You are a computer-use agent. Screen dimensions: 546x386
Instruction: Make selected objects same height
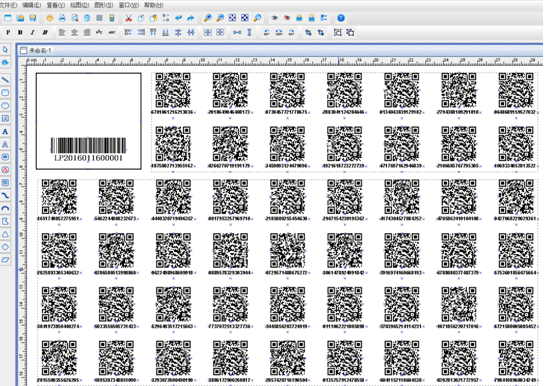[249, 32]
